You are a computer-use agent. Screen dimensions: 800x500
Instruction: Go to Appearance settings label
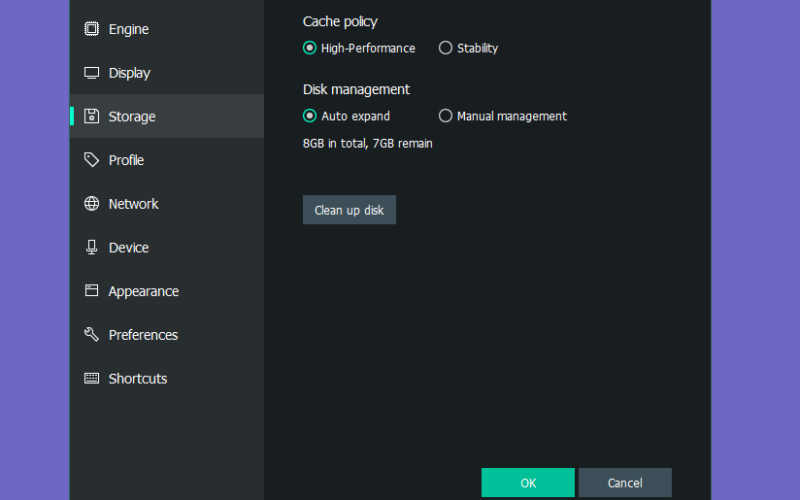coord(143,291)
